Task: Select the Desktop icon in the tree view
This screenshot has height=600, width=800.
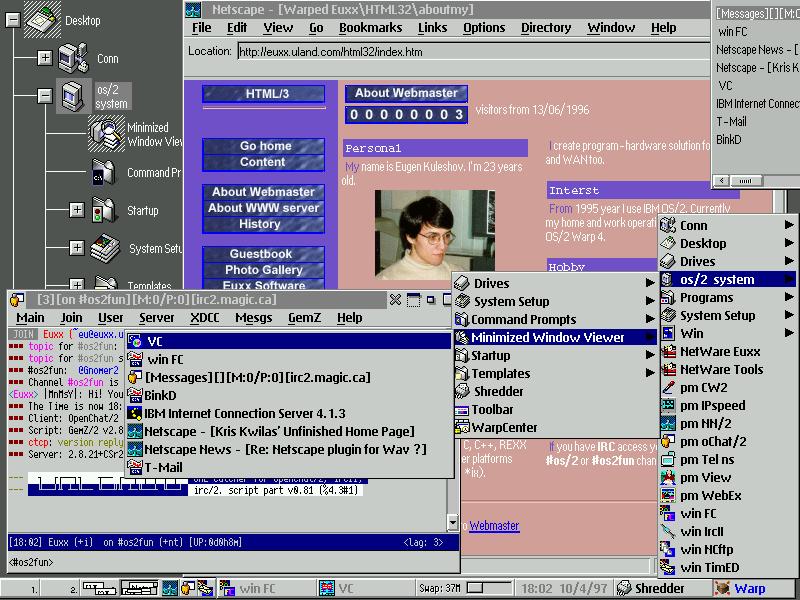Action: tap(44, 19)
